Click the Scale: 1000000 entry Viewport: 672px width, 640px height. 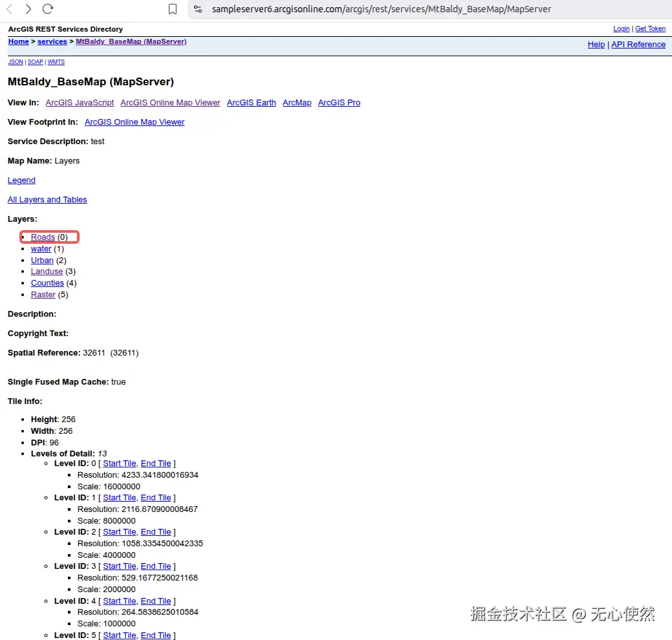(x=106, y=624)
